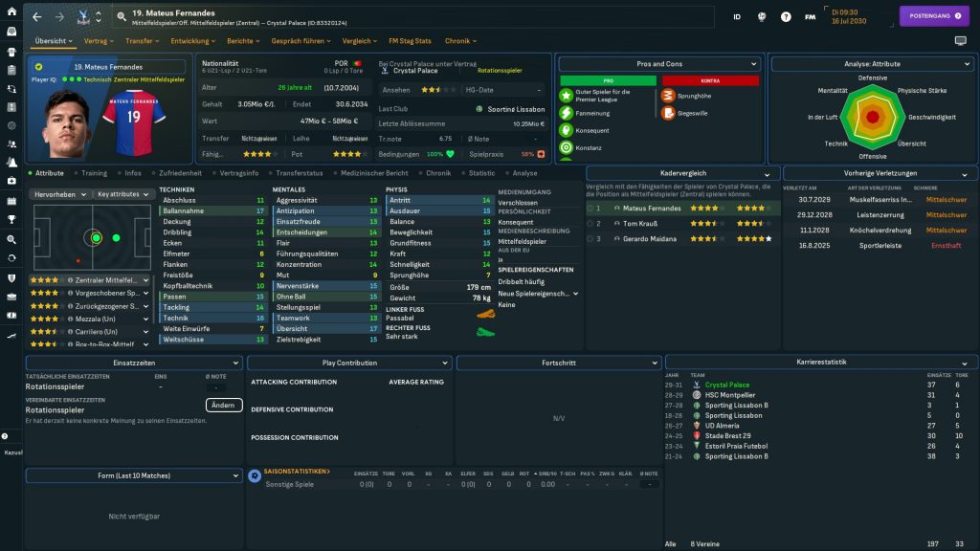
Task: Select Tom Krauß in Kadervergleich list
Action: [x=640, y=223]
